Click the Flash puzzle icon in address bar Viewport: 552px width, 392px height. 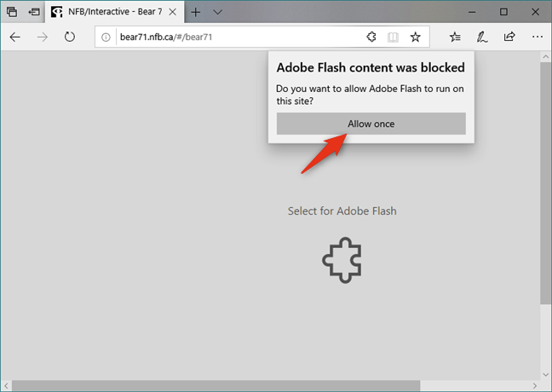click(x=371, y=37)
